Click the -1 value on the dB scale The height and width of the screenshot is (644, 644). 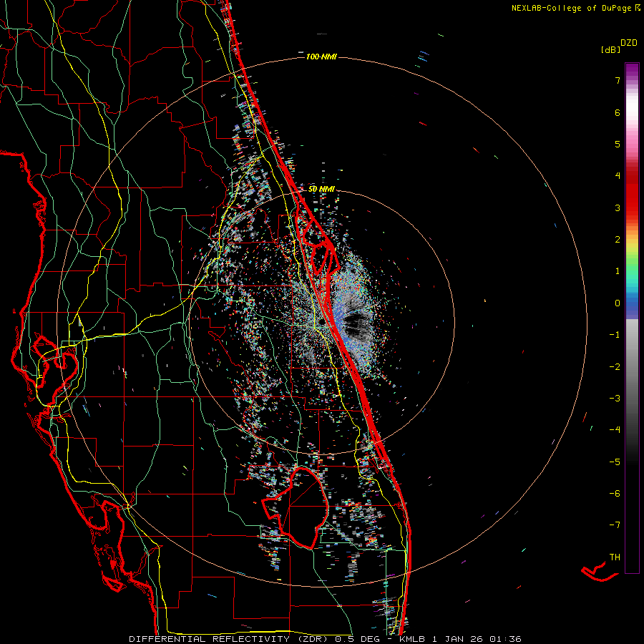(615, 335)
